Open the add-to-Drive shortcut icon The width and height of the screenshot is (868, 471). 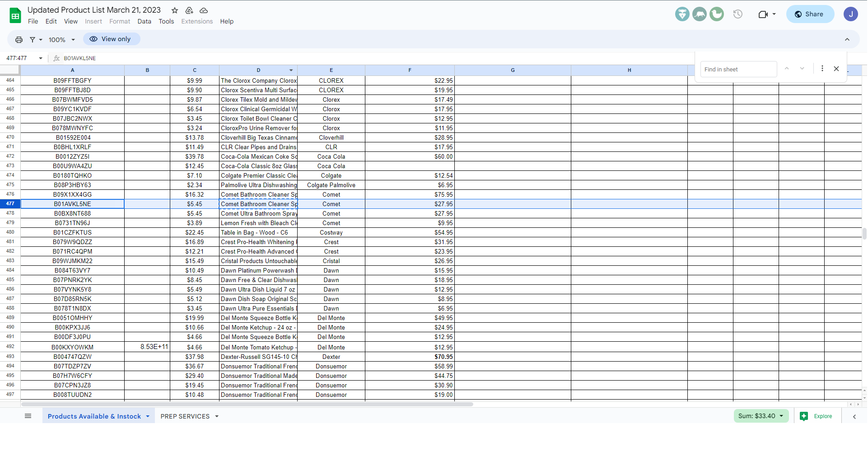tap(189, 10)
